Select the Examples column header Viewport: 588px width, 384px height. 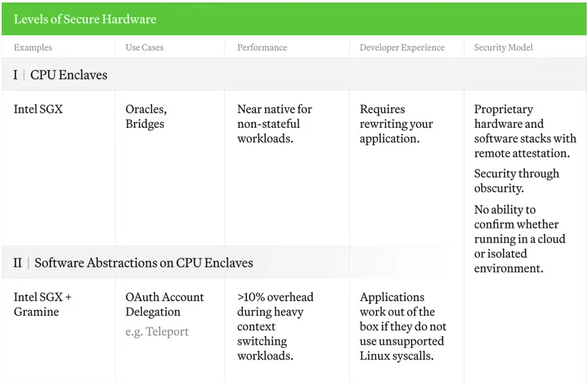[x=33, y=47]
